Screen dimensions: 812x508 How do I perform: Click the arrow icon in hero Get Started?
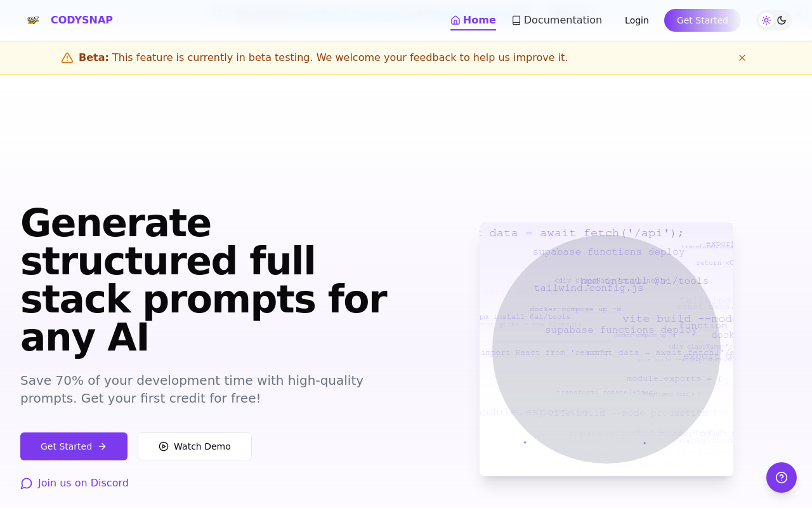coord(102,446)
